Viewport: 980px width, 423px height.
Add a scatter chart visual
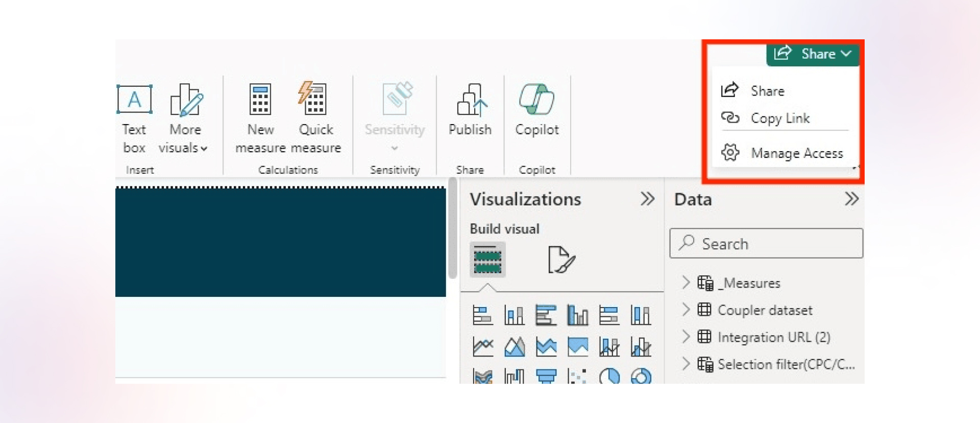point(577,376)
